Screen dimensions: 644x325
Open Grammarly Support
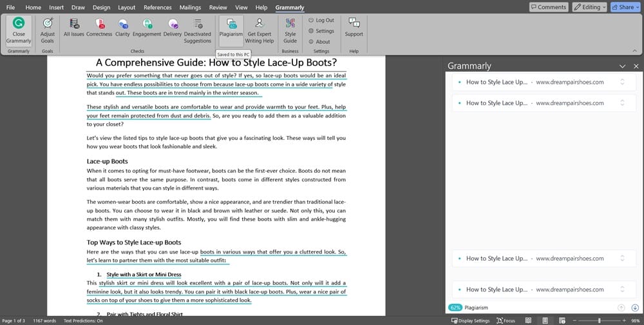click(354, 28)
